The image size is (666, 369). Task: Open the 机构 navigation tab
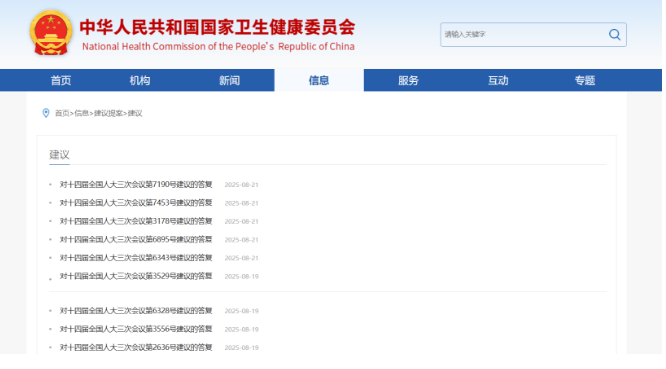(x=140, y=80)
